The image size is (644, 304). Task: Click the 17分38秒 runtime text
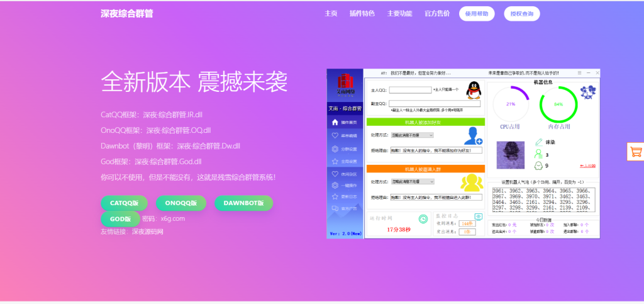click(x=399, y=230)
